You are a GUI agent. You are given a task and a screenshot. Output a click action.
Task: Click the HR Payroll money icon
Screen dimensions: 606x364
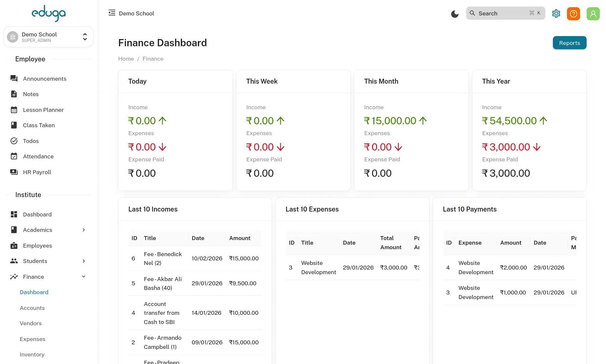click(x=14, y=172)
